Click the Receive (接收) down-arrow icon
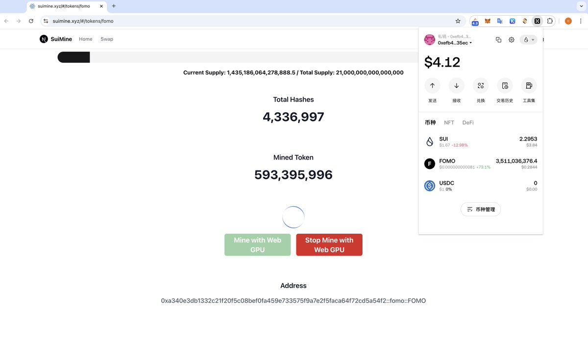 coord(456,86)
